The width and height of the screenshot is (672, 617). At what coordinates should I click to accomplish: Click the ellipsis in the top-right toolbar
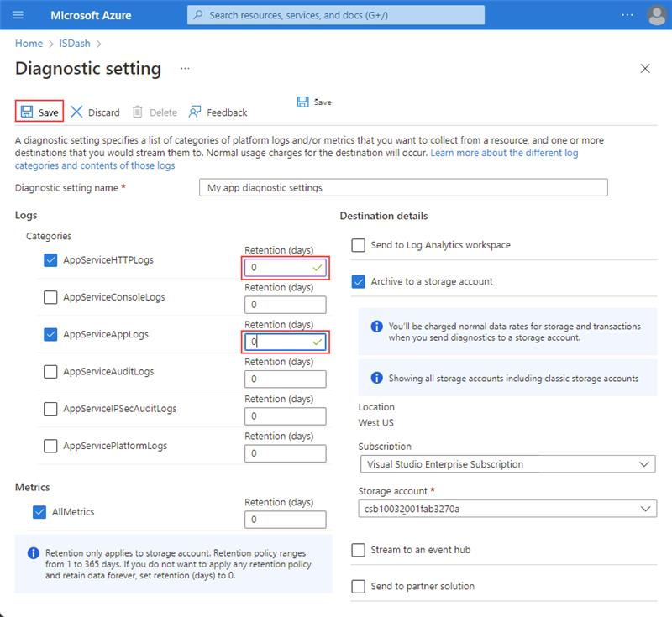pyautogui.click(x=625, y=13)
